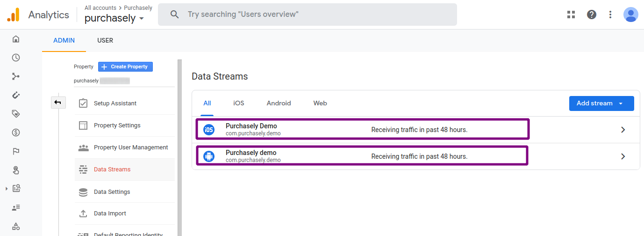This screenshot has width=644, height=236.
Task: Open the user account avatar
Action: (x=631, y=15)
